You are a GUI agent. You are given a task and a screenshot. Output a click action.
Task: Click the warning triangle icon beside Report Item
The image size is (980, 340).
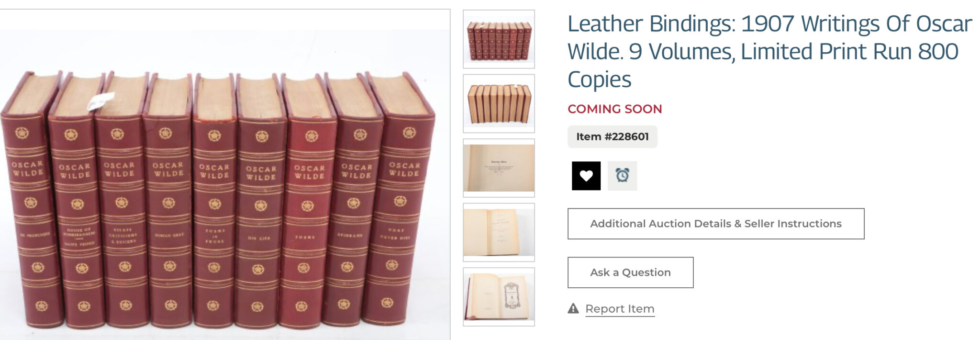[573, 308]
